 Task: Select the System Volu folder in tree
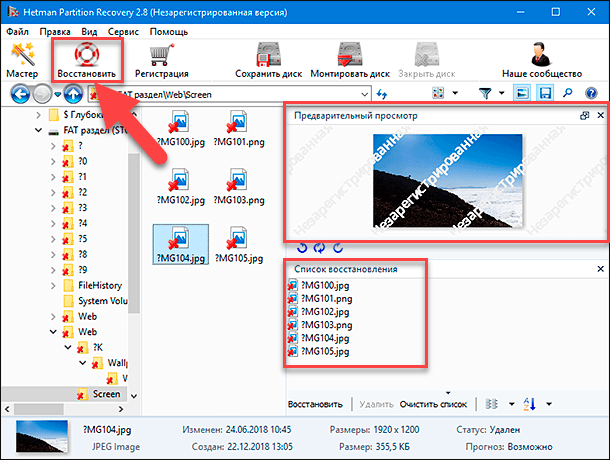(x=95, y=301)
